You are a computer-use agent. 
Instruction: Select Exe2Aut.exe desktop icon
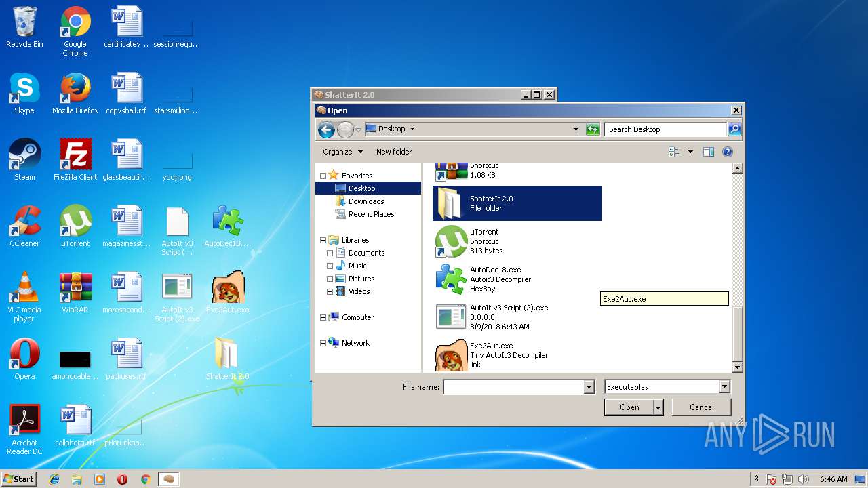(228, 293)
